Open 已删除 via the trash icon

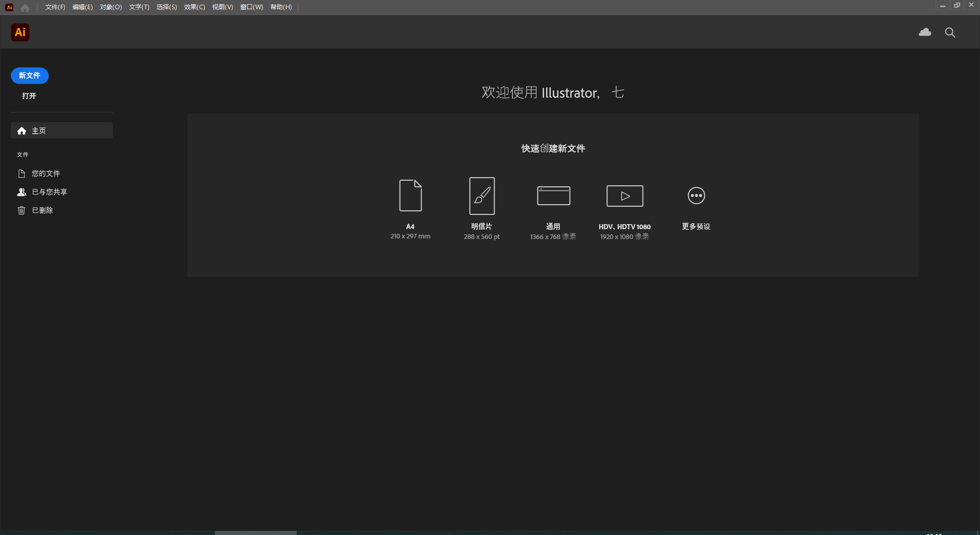coord(21,210)
